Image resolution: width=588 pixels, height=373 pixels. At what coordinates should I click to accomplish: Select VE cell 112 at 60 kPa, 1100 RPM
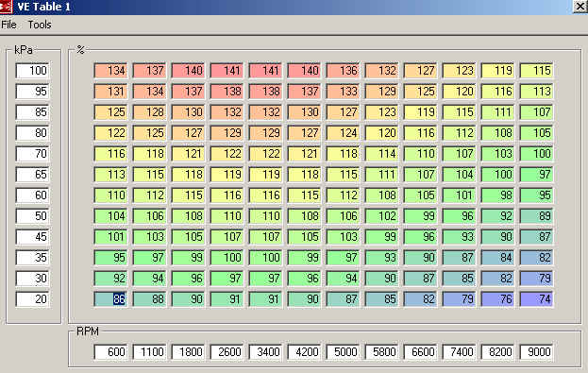[149, 195]
